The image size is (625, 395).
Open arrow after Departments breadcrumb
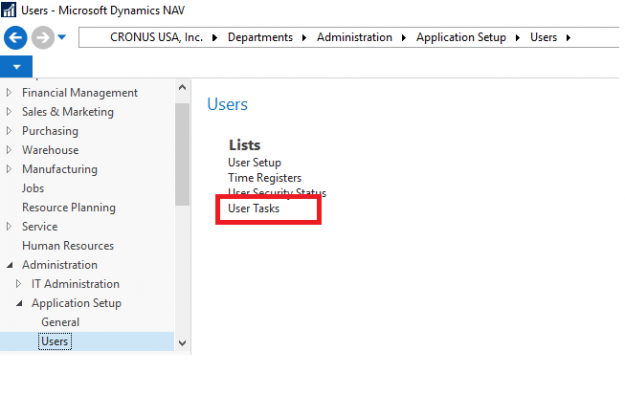pyautogui.click(x=304, y=38)
